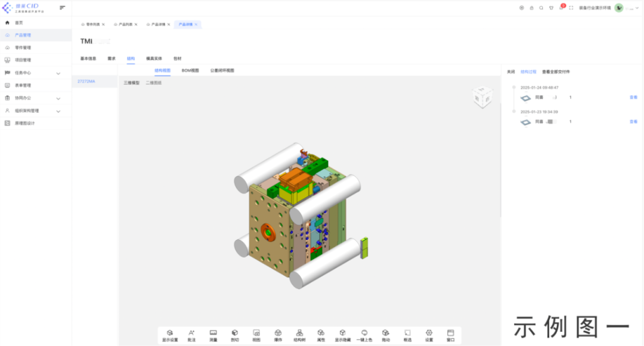Open 显示设置 display settings tool

pyautogui.click(x=170, y=335)
